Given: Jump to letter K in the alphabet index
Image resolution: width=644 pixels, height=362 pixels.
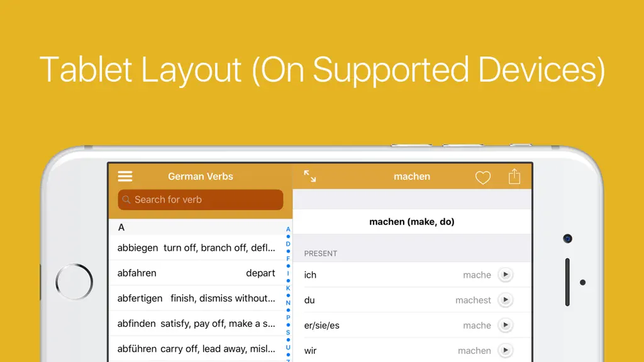Looking at the screenshot, I should click(288, 288).
